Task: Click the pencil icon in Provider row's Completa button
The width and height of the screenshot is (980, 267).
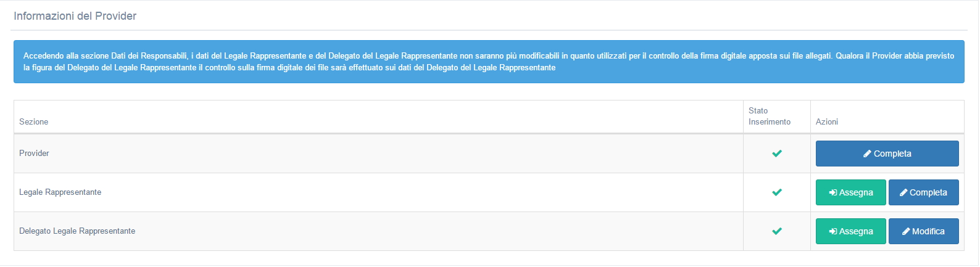Action: [x=867, y=154]
